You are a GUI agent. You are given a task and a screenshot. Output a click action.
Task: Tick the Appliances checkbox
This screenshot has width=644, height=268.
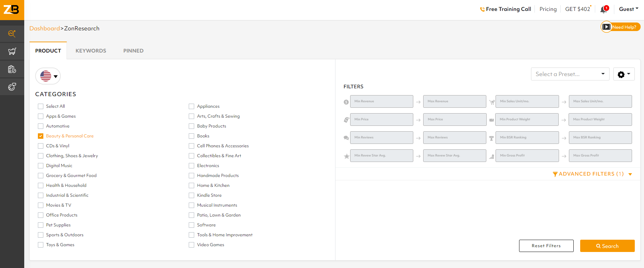pos(191,106)
